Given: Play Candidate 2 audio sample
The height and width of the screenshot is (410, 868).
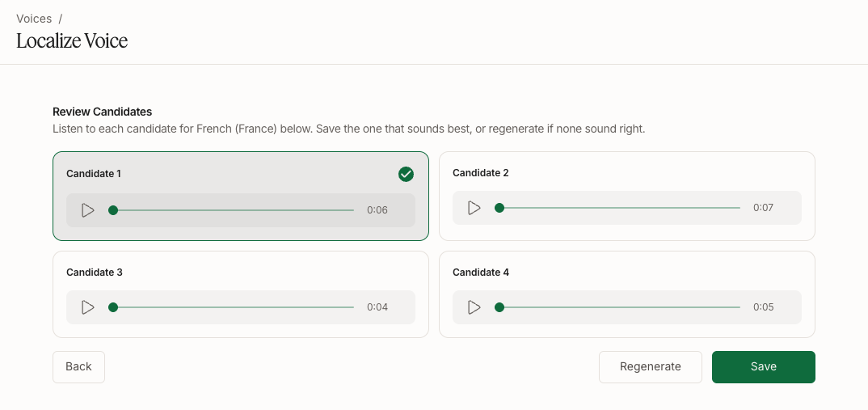Looking at the screenshot, I should pyautogui.click(x=474, y=208).
